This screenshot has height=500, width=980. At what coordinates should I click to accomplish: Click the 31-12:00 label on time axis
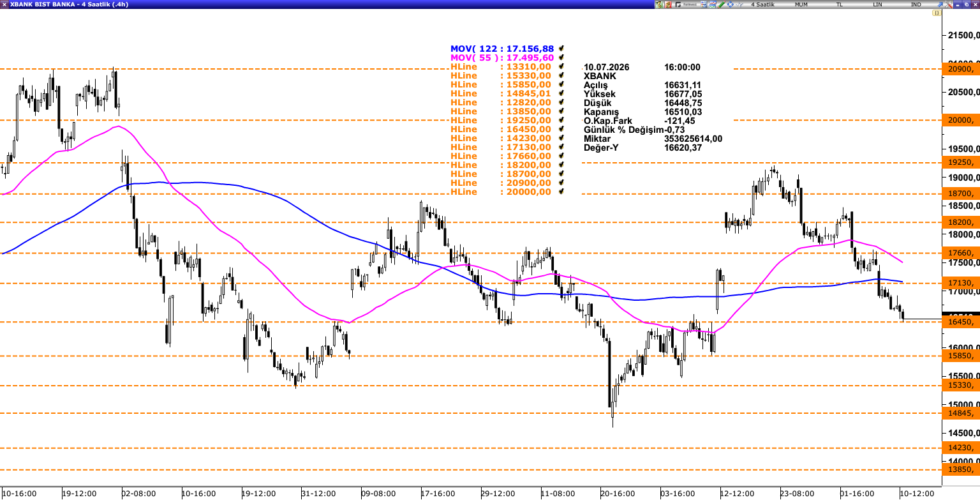(318, 494)
